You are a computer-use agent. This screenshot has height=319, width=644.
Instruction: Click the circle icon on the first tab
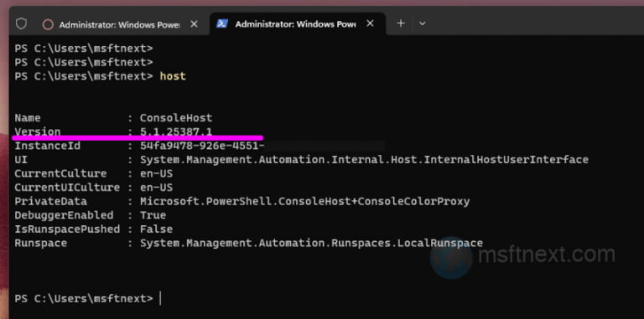coord(48,24)
